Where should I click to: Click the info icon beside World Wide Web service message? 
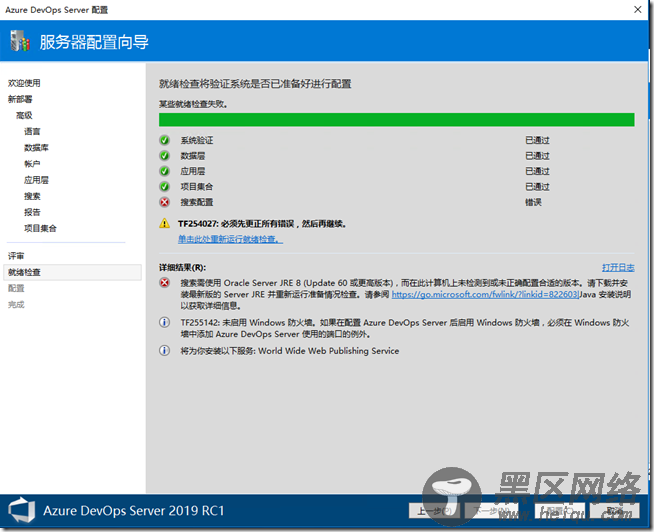[165, 350]
